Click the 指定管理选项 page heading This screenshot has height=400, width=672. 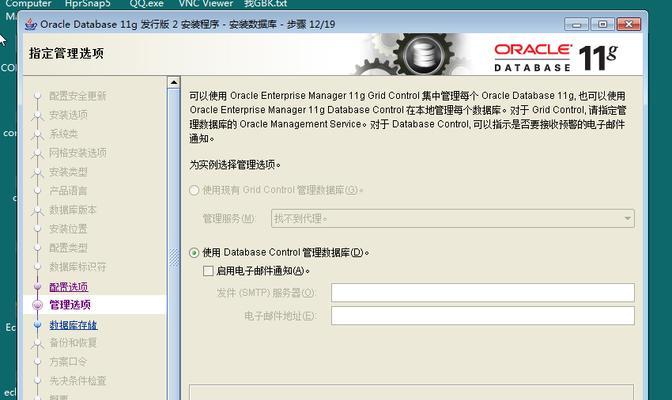66,54
